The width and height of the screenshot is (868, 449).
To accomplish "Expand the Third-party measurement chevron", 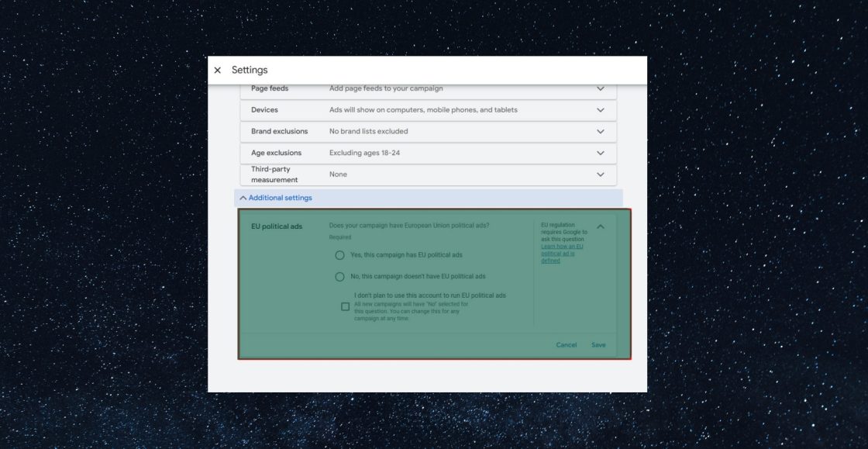I will click(x=600, y=174).
